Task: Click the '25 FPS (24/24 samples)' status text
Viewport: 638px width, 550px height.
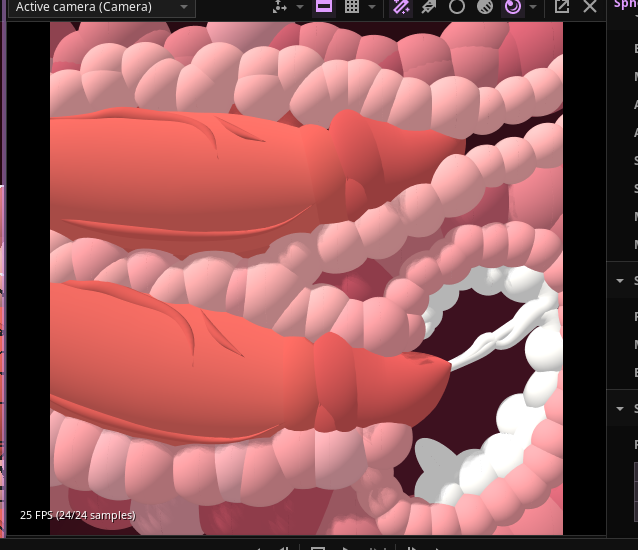Action: [x=78, y=515]
